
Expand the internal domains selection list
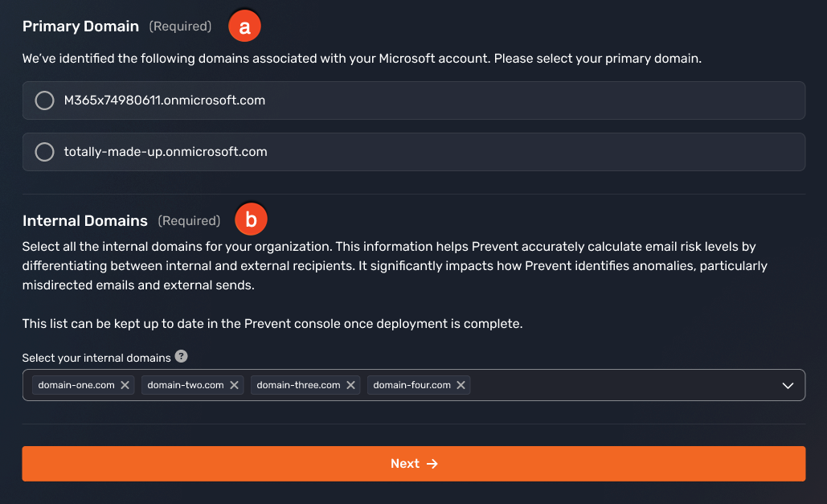(788, 385)
